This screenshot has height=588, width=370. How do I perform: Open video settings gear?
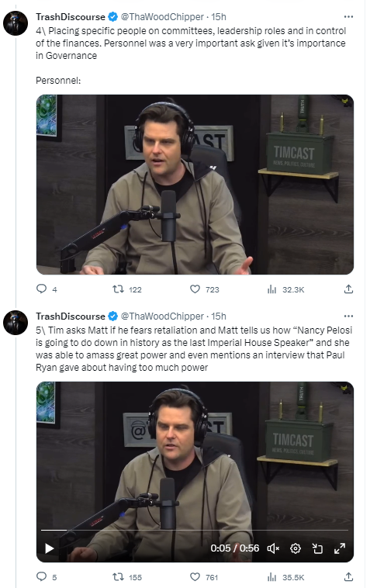296,548
